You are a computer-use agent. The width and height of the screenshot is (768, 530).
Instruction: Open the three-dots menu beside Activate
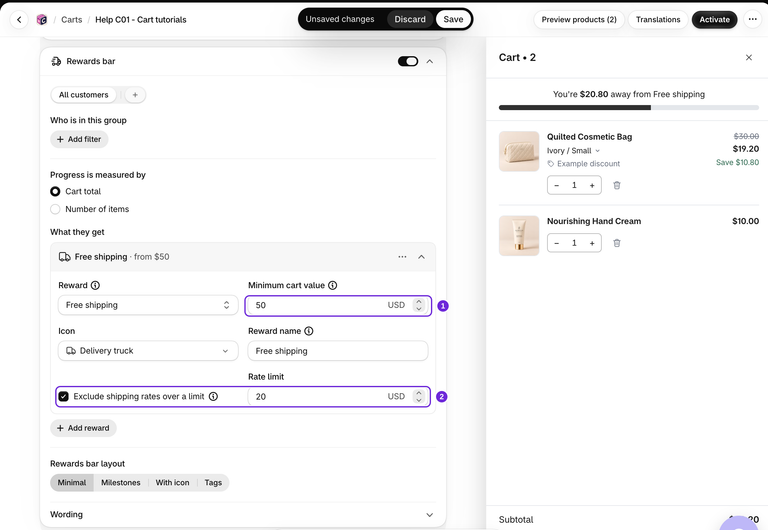pos(752,20)
